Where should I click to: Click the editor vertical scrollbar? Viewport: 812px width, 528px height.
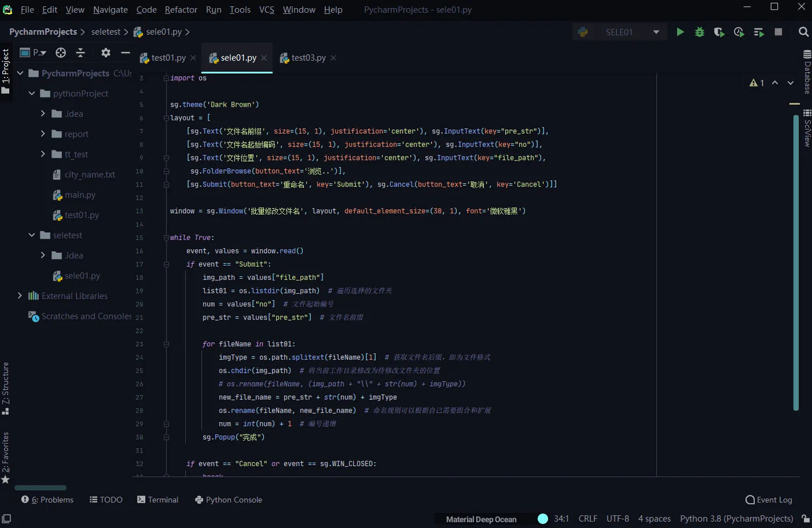click(796, 263)
